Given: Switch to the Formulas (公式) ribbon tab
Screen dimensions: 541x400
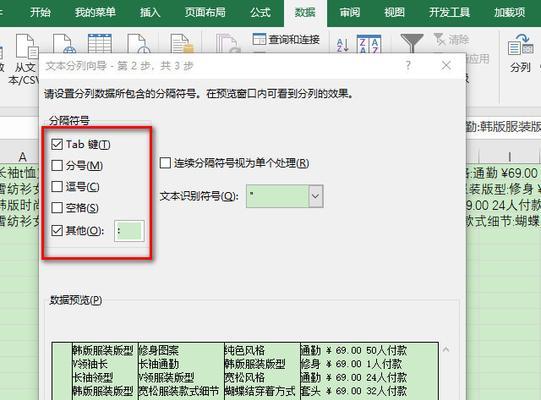Looking at the screenshot, I should pos(260,13).
